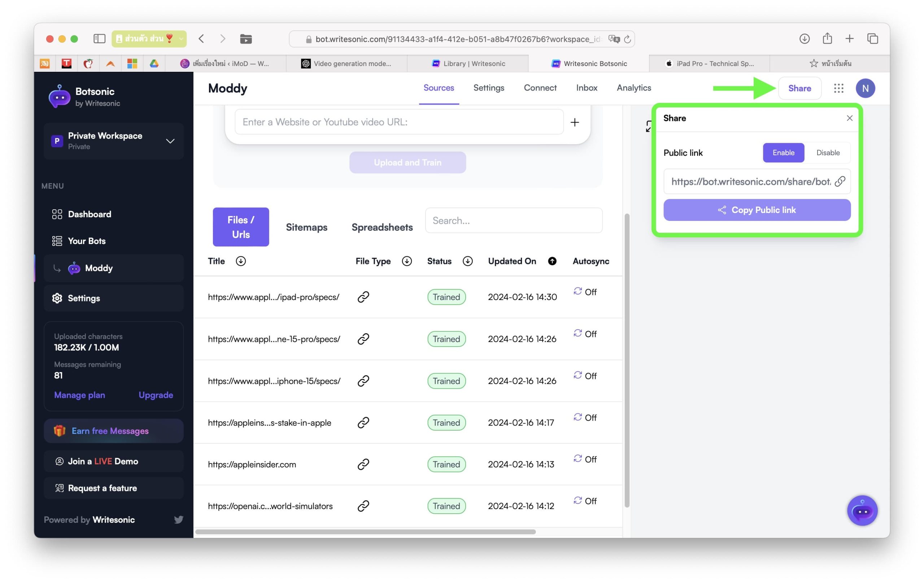Click the link copy icon in public link field
The width and height of the screenshot is (924, 583).
click(x=840, y=181)
